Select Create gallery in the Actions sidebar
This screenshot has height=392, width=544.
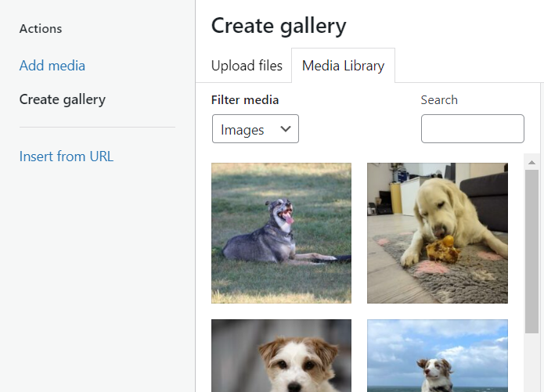pos(62,99)
